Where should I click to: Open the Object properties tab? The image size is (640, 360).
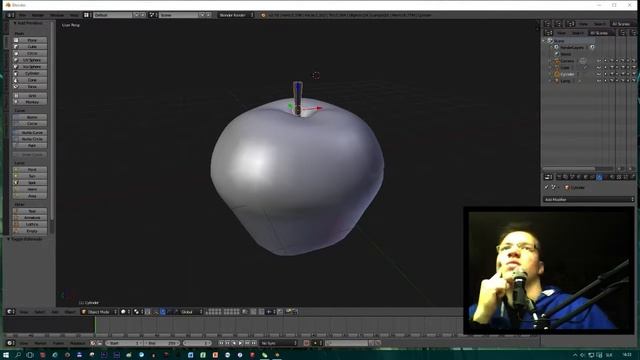tap(586, 177)
